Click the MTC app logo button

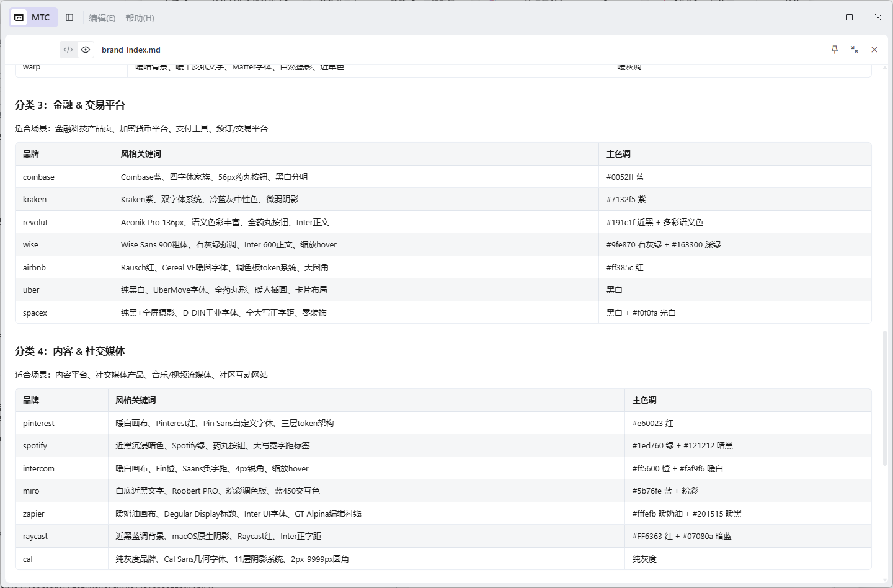tap(33, 17)
